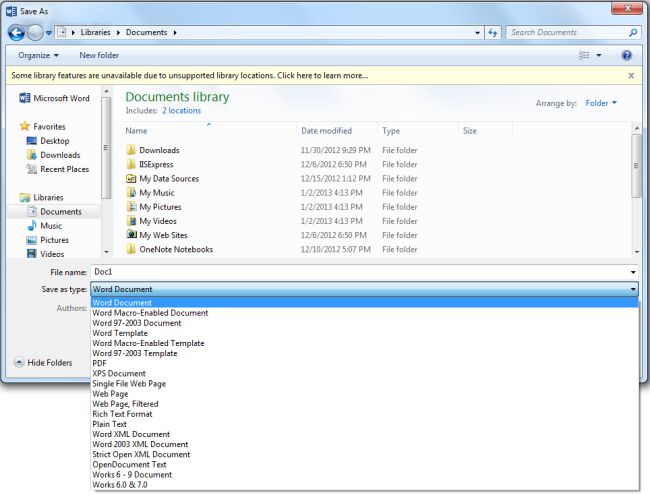Open the view options dropdown arrow
The image size is (650, 495).
pos(599,55)
